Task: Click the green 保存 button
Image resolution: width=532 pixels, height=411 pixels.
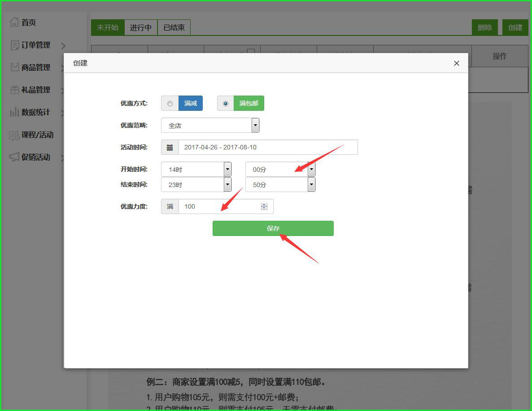Action: [x=273, y=228]
